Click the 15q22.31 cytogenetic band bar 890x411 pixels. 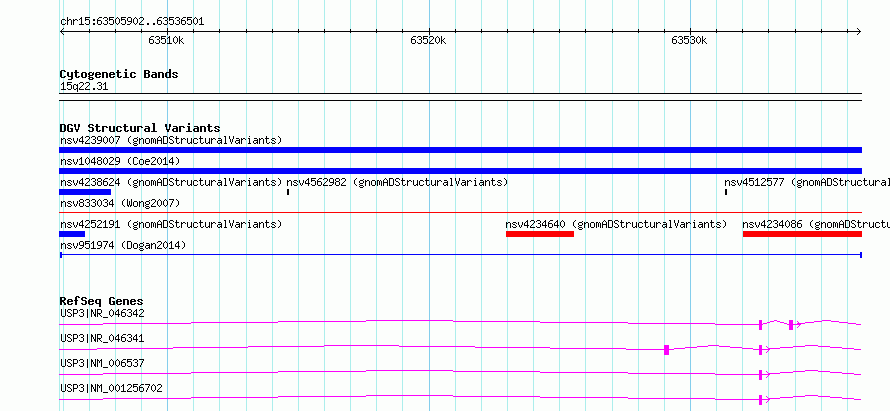point(460,97)
